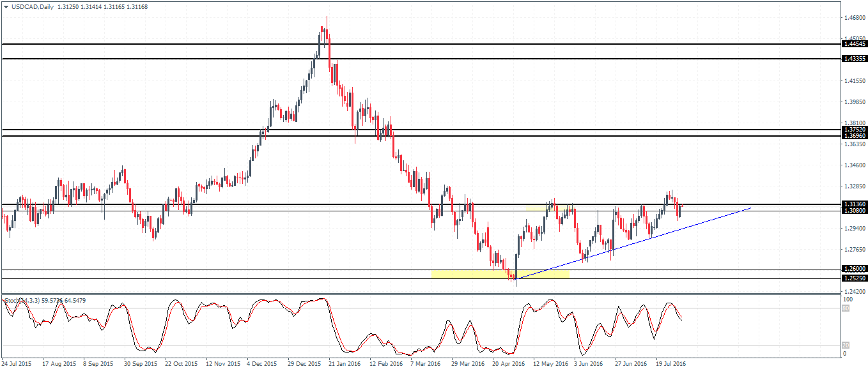
Task: Click the 1.44545 price label
Action: click(x=854, y=43)
